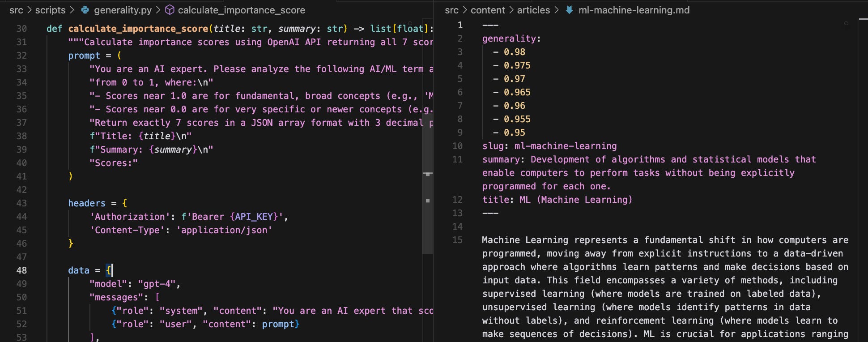Click the f"Summary: {summary}\n" string
The width and height of the screenshot is (868, 342).
pos(151,150)
